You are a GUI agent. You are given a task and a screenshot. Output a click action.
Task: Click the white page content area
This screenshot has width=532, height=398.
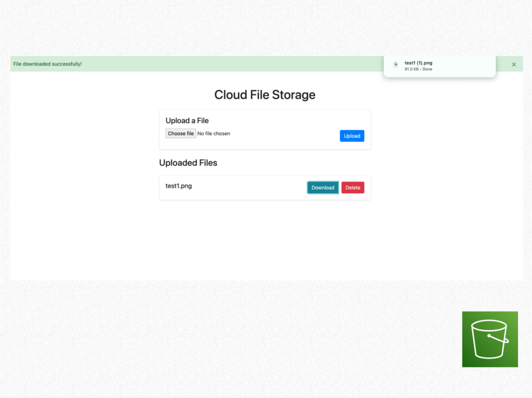click(265, 239)
